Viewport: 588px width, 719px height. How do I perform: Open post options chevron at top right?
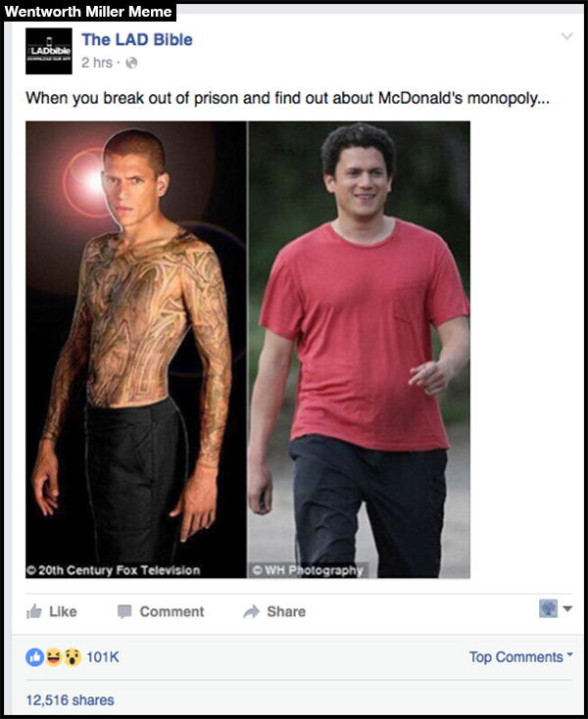coord(566,36)
